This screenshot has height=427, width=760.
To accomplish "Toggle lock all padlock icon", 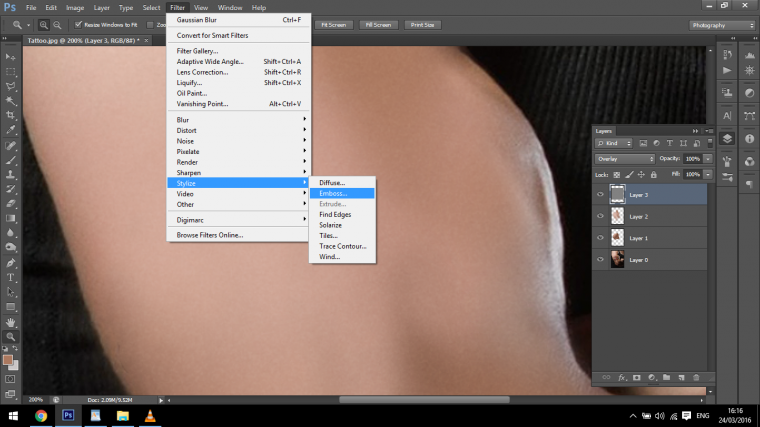I will tap(653, 174).
